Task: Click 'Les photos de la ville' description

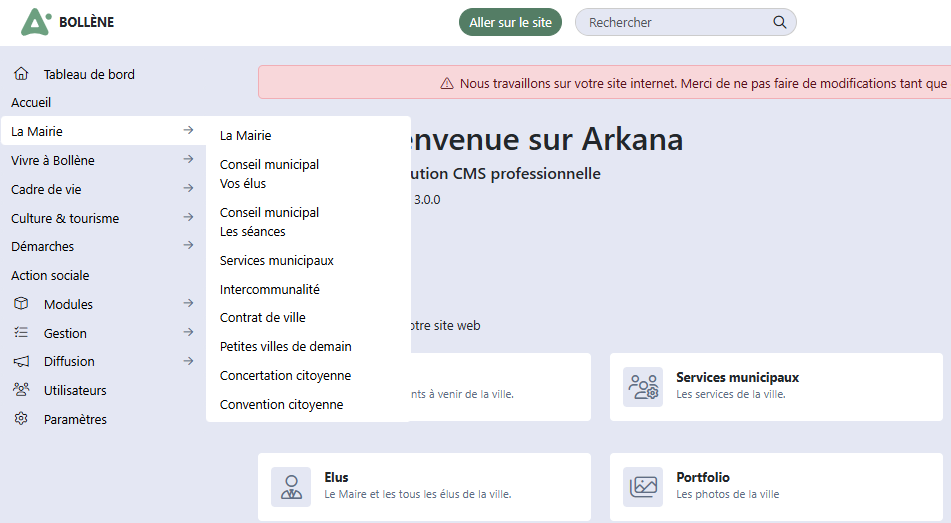Action: (728, 494)
